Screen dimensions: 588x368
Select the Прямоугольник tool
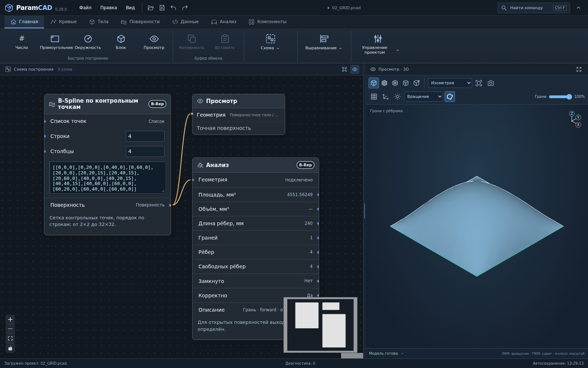click(x=55, y=42)
